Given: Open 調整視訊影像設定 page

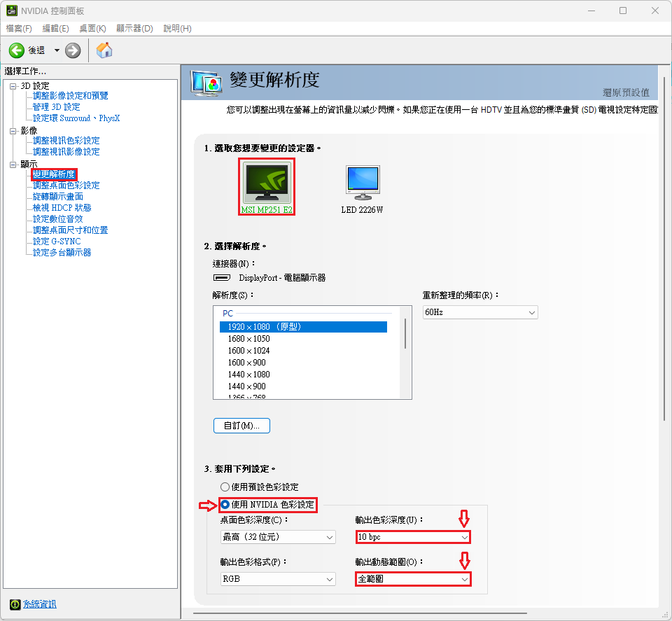Looking at the screenshot, I should [66, 152].
